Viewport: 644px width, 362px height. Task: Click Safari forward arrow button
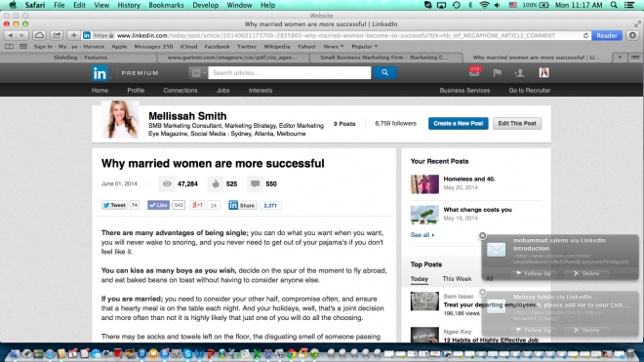(x=22, y=35)
